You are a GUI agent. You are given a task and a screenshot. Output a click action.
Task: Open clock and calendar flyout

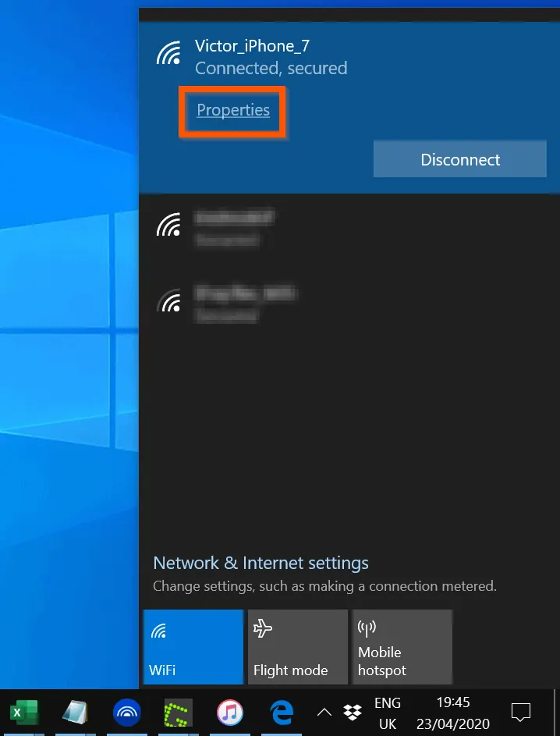click(x=453, y=712)
